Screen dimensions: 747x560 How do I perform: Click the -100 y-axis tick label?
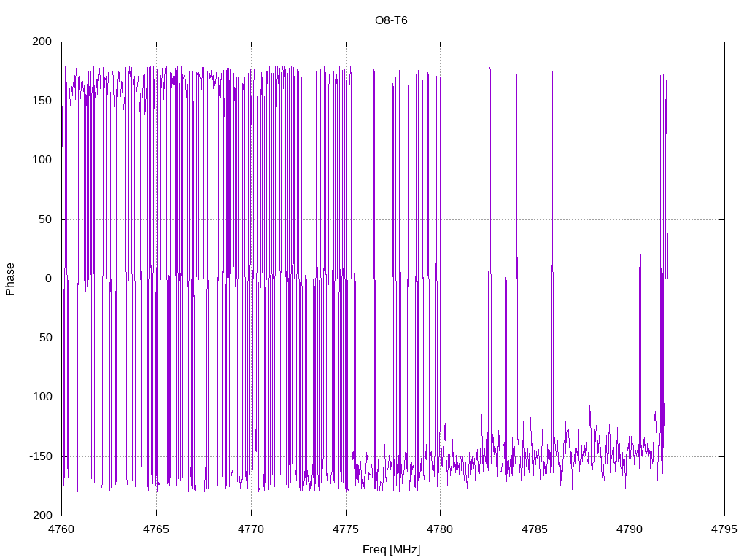tap(41, 397)
